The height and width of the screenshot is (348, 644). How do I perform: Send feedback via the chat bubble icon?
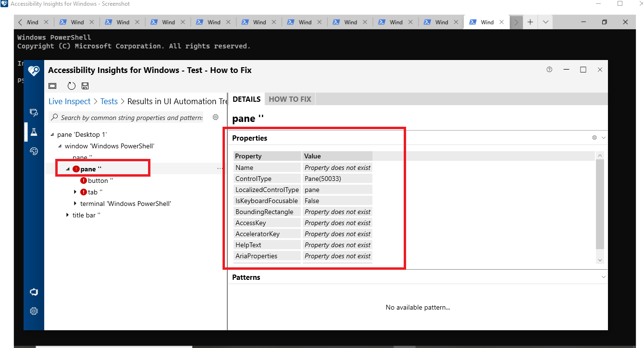[34, 292]
